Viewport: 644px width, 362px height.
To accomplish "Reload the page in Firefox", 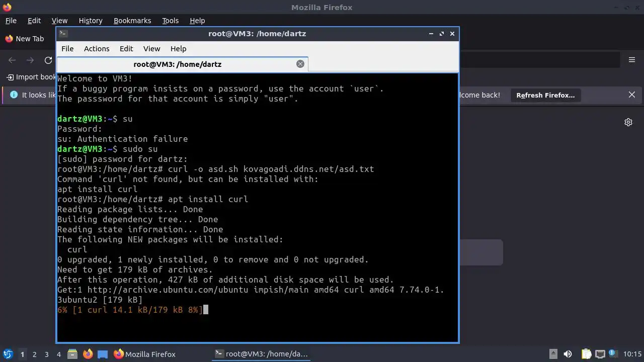I will [x=48, y=60].
